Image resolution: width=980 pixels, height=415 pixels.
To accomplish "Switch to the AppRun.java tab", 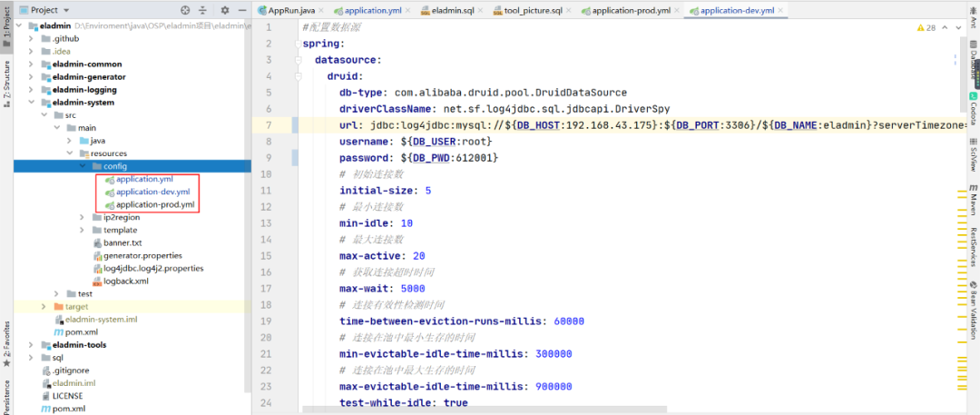I will [286, 11].
